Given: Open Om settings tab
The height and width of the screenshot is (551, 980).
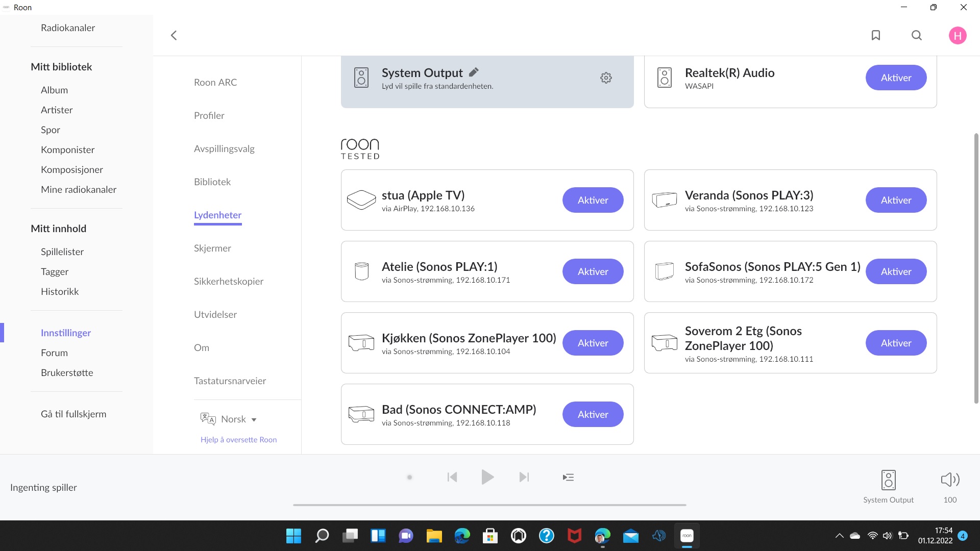Looking at the screenshot, I should pyautogui.click(x=202, y=347).
